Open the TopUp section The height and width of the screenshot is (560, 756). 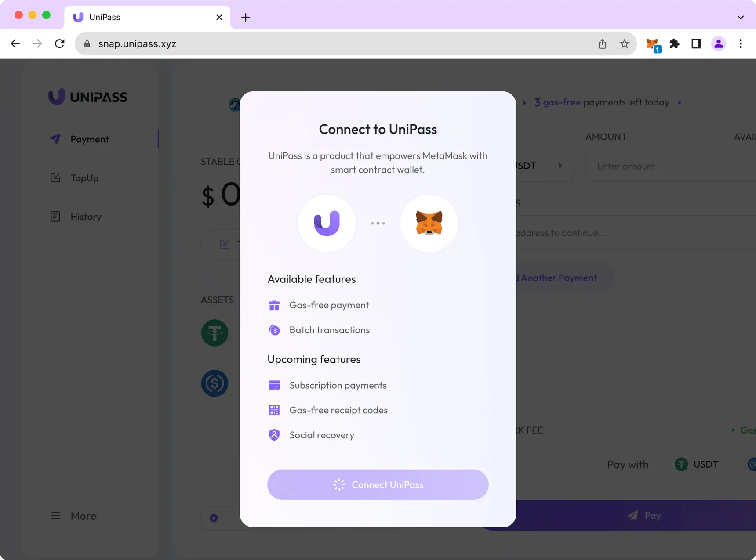tap(84, 177)
